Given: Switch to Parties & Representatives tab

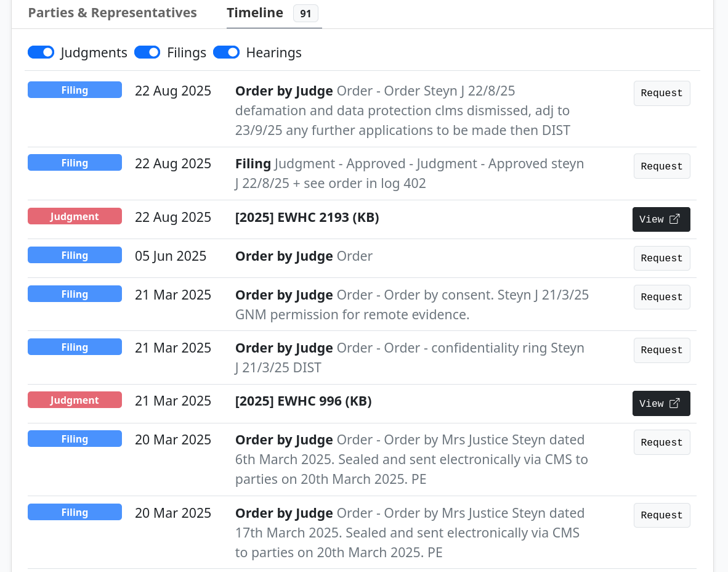Looking at the screenshot, I should 113,13.
